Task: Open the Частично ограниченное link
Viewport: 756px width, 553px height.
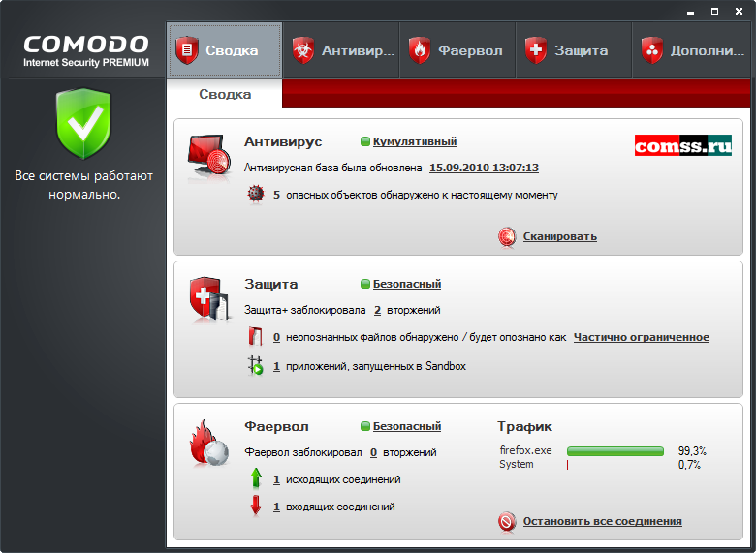Action: (642, 337)
